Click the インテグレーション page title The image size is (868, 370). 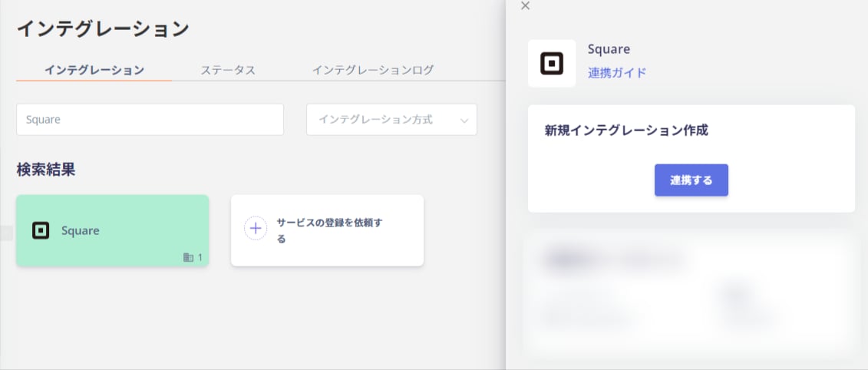103,29
